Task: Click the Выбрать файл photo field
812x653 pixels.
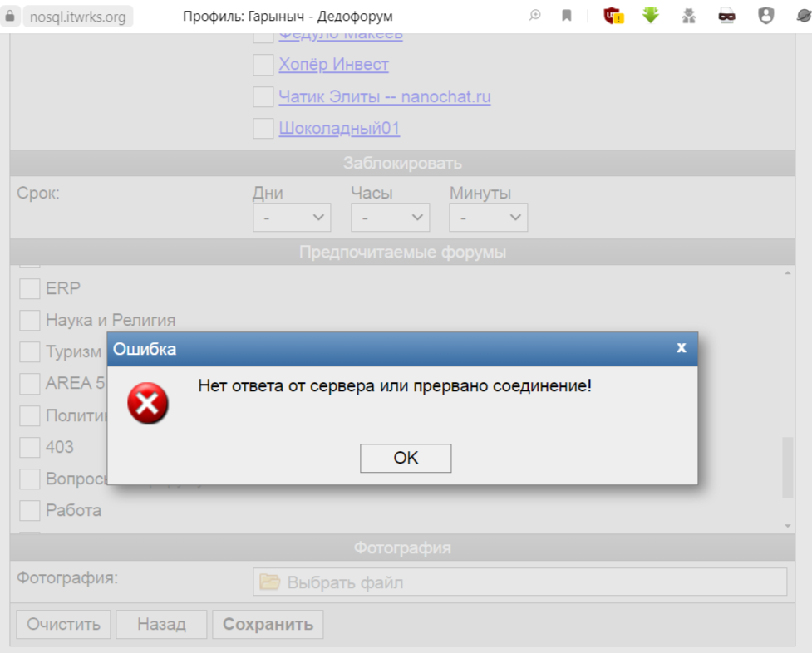Action: 519,582
